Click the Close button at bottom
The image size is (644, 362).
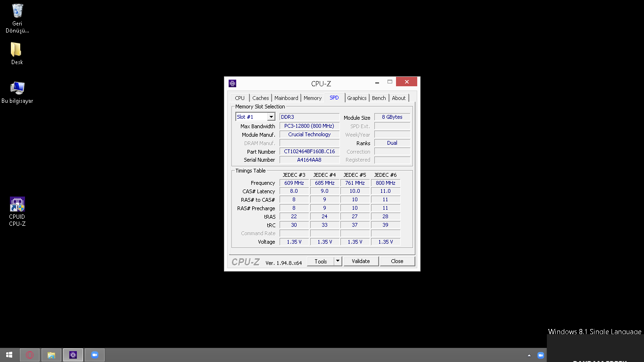(x=397, y=261)
